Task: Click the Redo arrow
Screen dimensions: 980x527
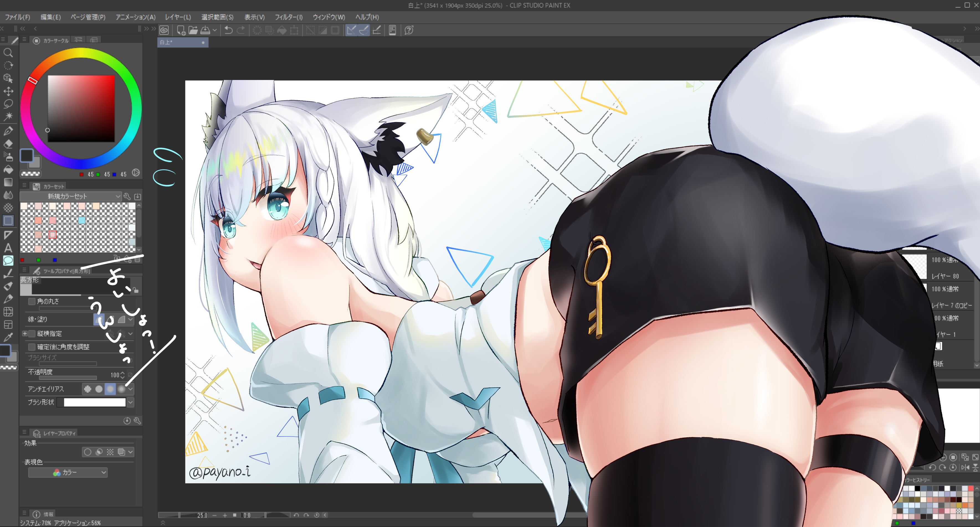Action: pyautogui.click(x=241, y=30)
